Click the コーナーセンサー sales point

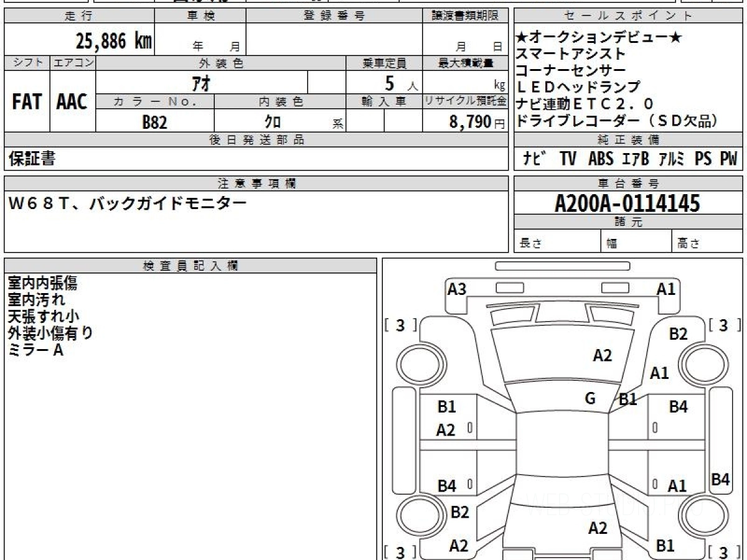571,71
